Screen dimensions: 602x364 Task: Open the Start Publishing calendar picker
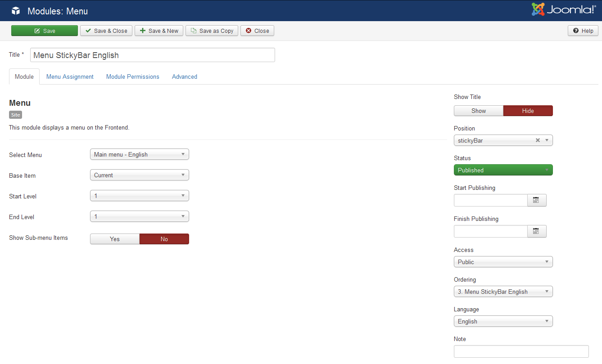tap(536, 200)
